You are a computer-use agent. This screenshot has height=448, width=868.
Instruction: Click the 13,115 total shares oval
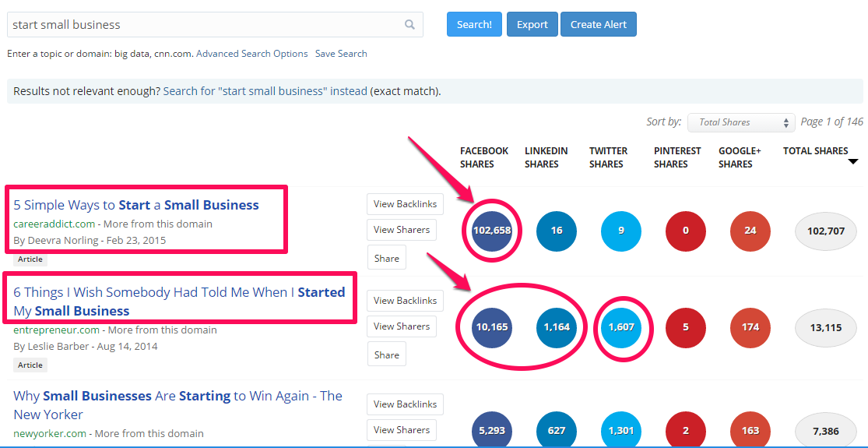coord(826,327)
